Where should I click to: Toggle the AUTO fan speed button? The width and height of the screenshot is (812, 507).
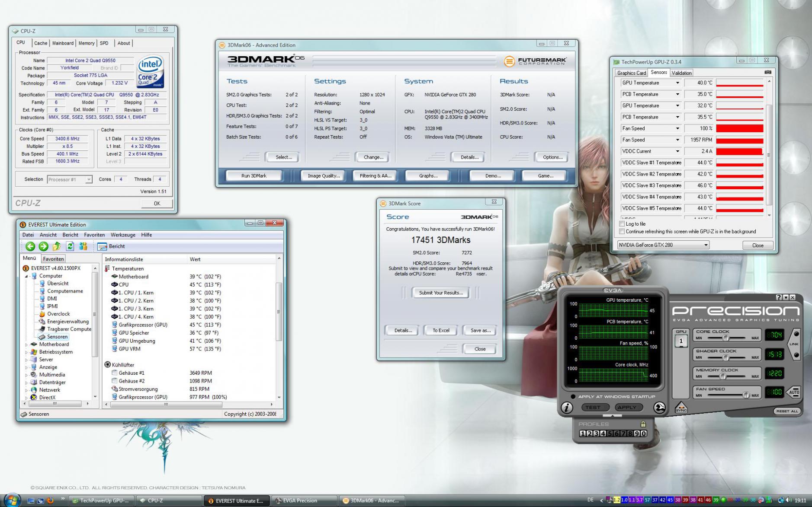point(794,392)
